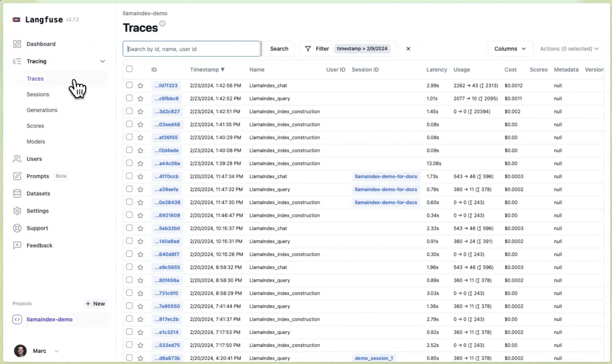This screenshot has height=364, width=612.
Task: Navigate to Sessions section
Action: coord(38,94)
